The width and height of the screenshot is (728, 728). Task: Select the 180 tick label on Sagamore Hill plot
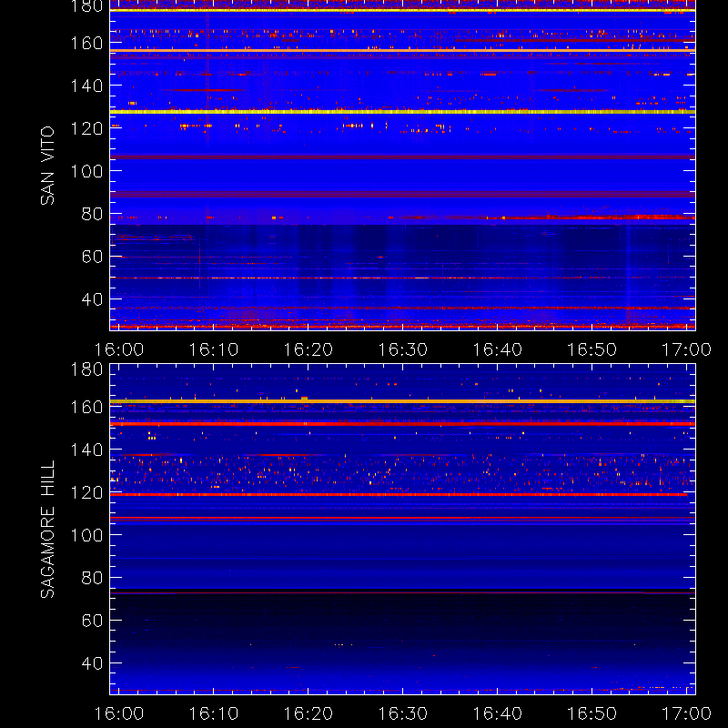pyautogui.click(x=86, y=369)
